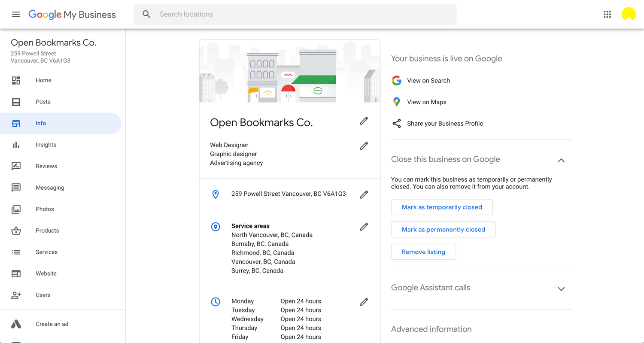Click the Create an ad icon
644x343 pixels.
pos(16,324)
